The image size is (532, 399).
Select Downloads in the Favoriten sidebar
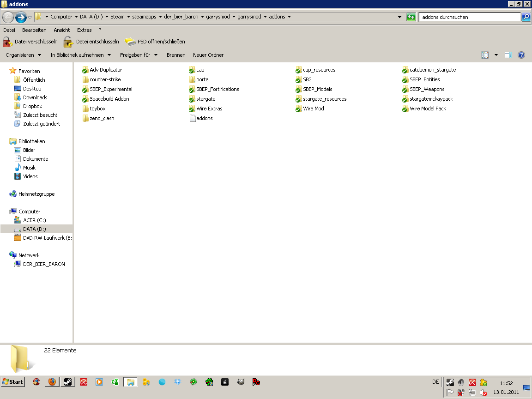click(35, 97)
